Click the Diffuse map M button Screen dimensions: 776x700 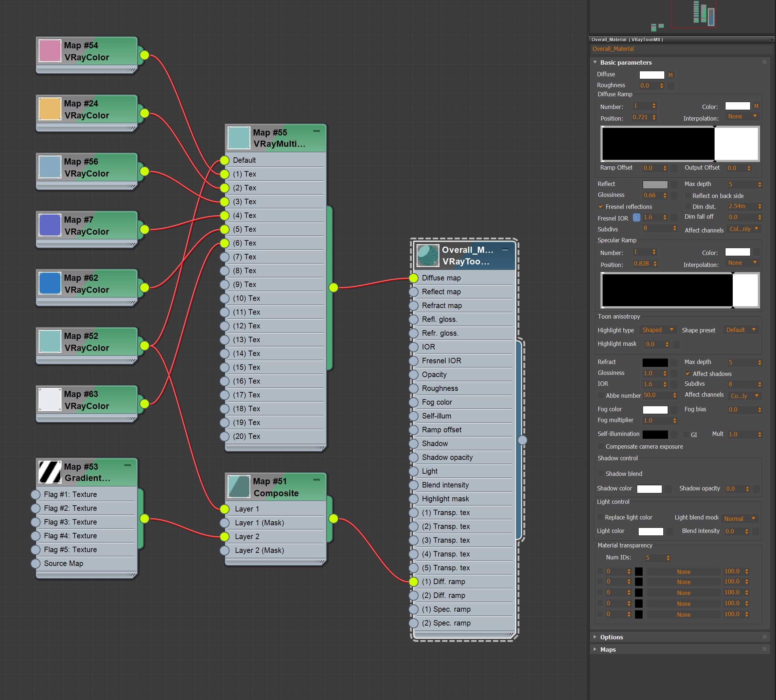click(671, 76)
